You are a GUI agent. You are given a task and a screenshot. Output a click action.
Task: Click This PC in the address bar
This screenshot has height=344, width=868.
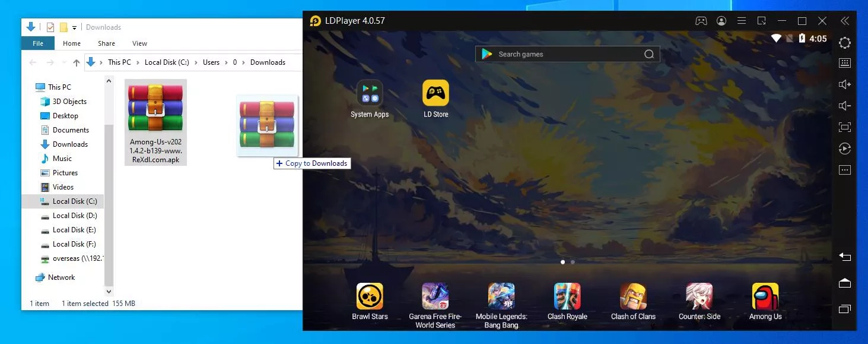(119, 62)
